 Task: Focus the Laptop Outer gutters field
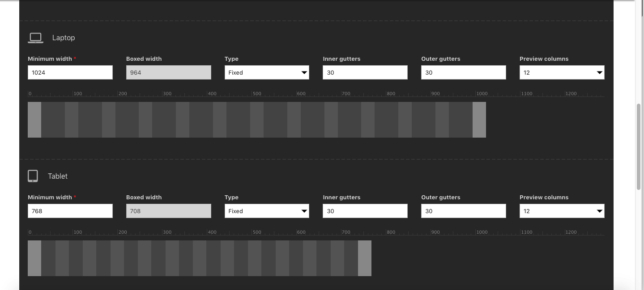click(463, 72)
